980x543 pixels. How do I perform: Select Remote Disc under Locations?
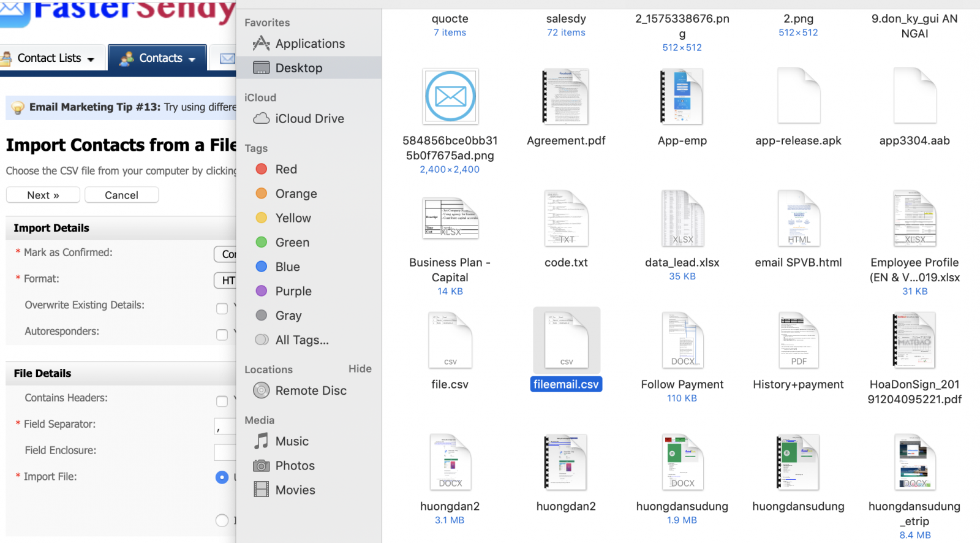(311, 390)
